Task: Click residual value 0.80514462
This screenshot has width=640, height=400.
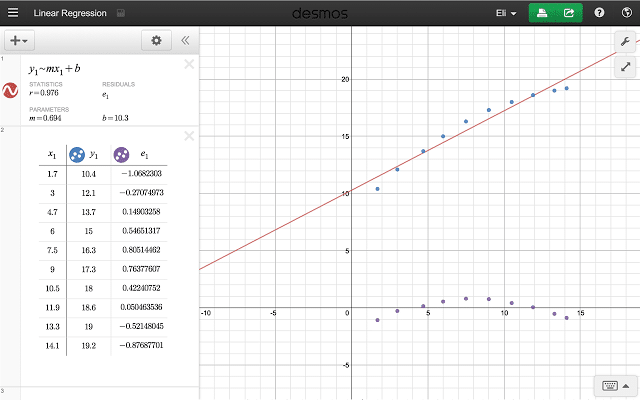Action: click(x=141, y=250)
